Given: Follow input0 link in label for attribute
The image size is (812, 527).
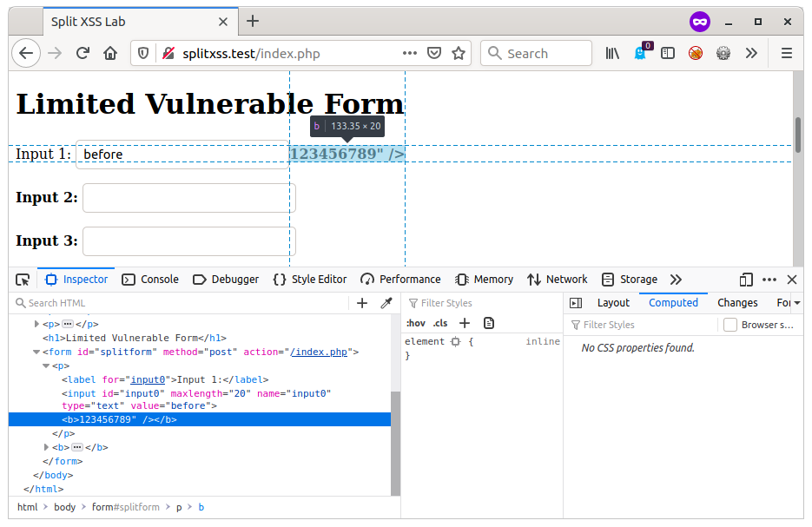Looking at the screenshot, I should 148,380.
